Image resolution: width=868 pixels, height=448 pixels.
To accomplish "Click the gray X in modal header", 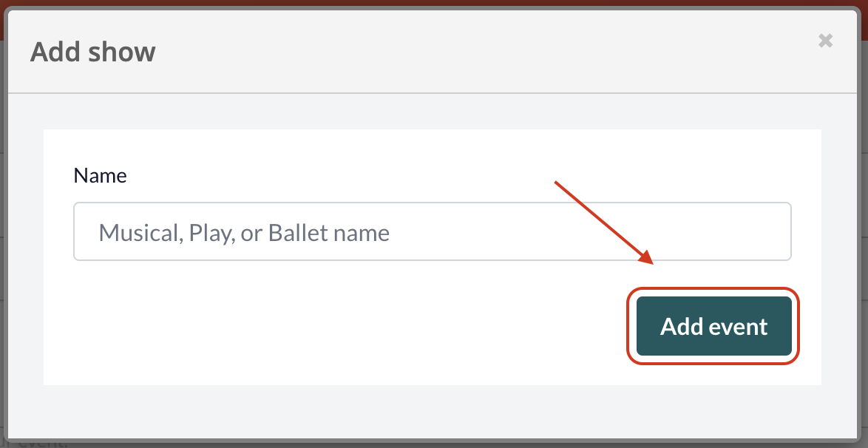I will (x=825, y=41).
